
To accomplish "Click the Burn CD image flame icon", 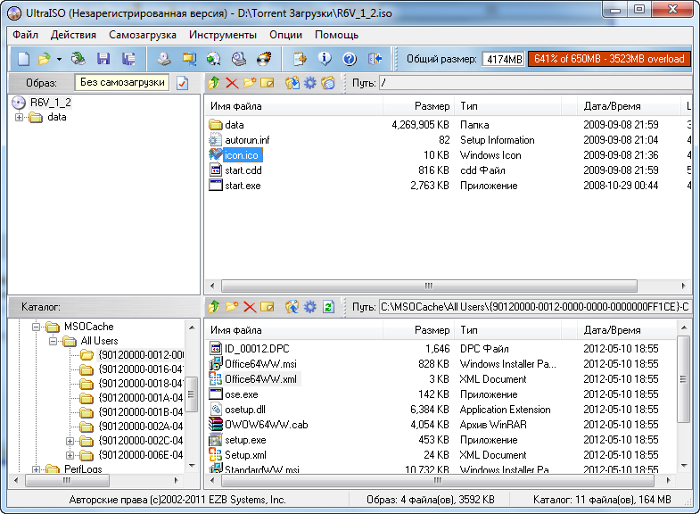I will pyautogui.click(x=263, y=59).
